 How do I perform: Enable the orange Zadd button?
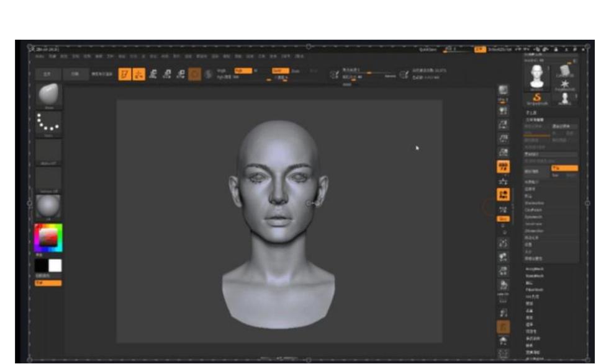click(x=280, y=71)
